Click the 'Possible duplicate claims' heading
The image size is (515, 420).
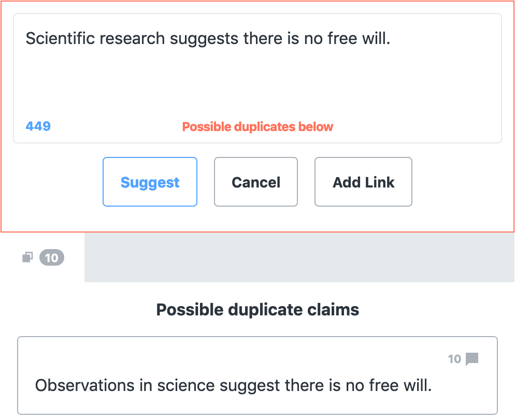tap(257, 310)
